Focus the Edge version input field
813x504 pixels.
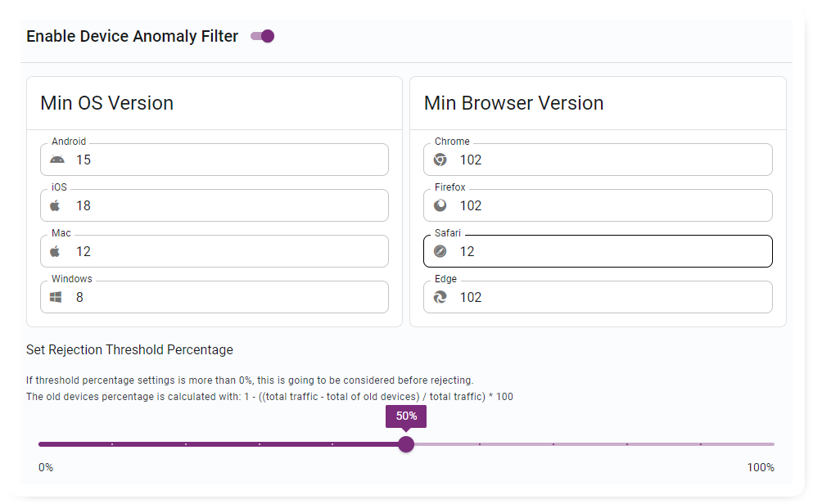(x=598, y=297)
